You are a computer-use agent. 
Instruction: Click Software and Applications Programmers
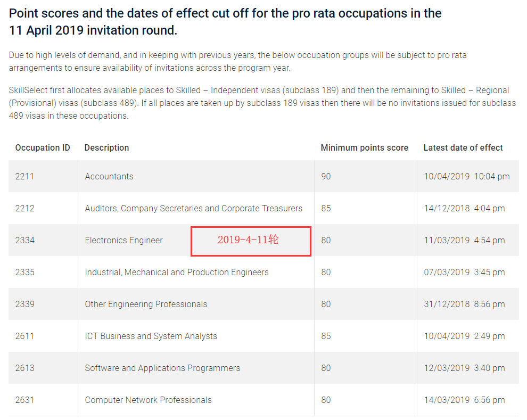point(162,368)
